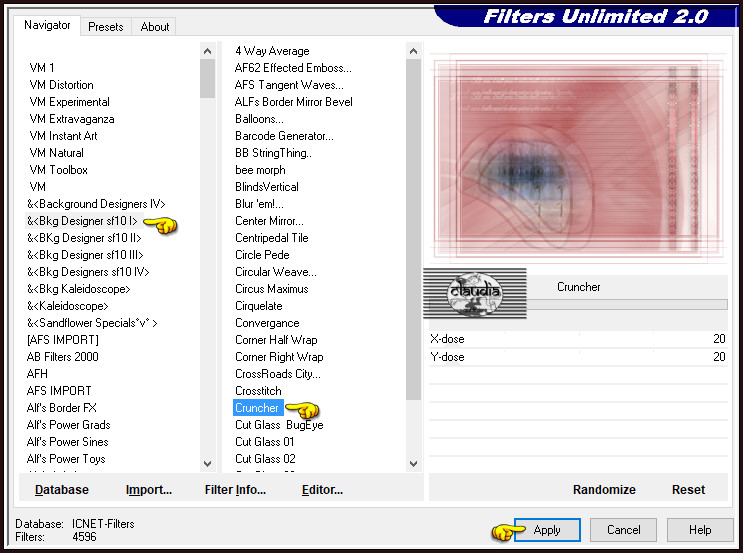Click Randomize
This screenshot has height=553, width=743.
604,490
